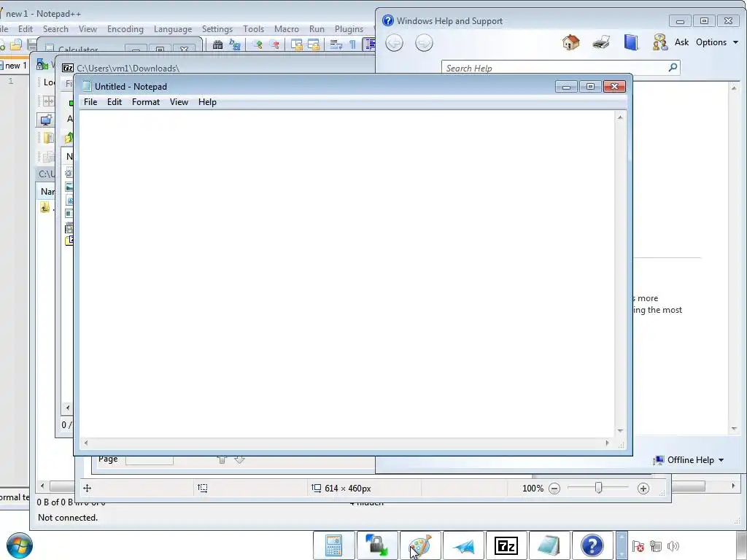
Task: Switch to paper plane app taskbar button
Action: tap(463, 545)
